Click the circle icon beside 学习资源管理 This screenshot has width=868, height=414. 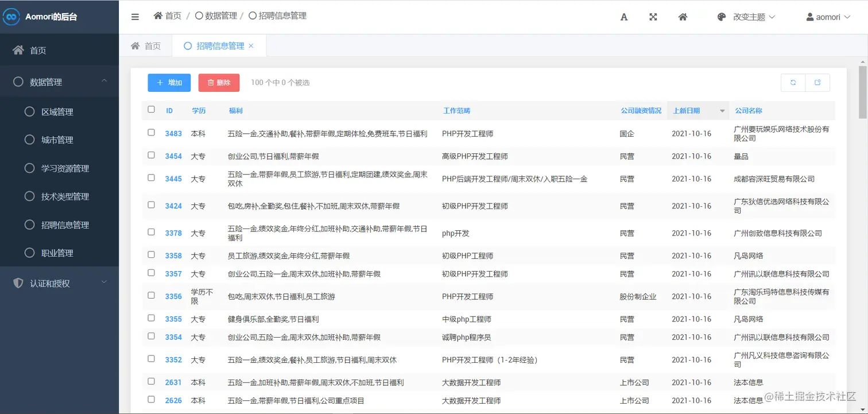click(x=30, y=168)
